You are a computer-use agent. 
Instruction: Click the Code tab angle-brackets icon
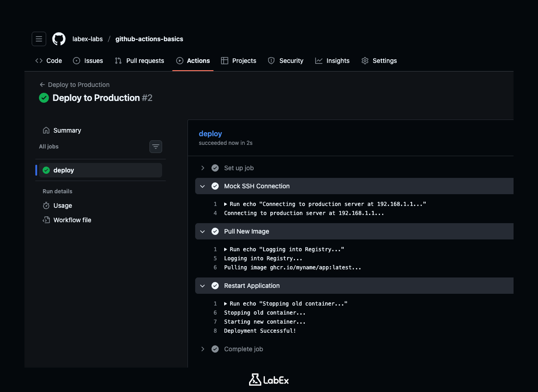[x=39, y=61]
